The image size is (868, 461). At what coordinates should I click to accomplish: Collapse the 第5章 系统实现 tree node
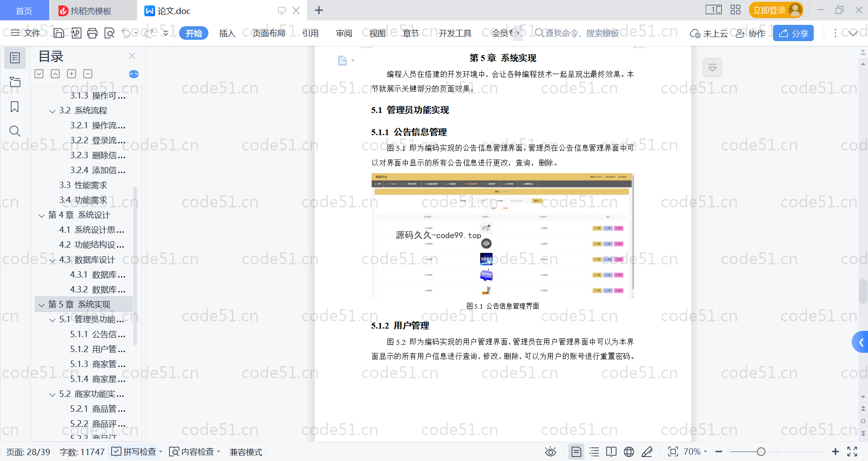point(42,305)
